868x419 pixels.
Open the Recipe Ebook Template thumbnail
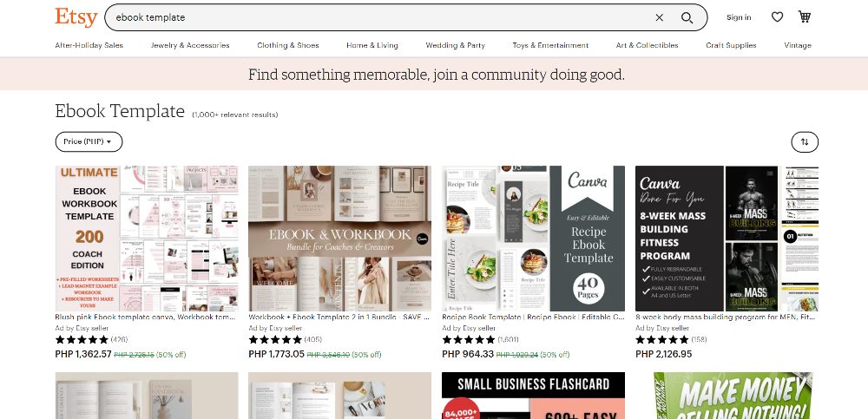[x=533, y=239]
